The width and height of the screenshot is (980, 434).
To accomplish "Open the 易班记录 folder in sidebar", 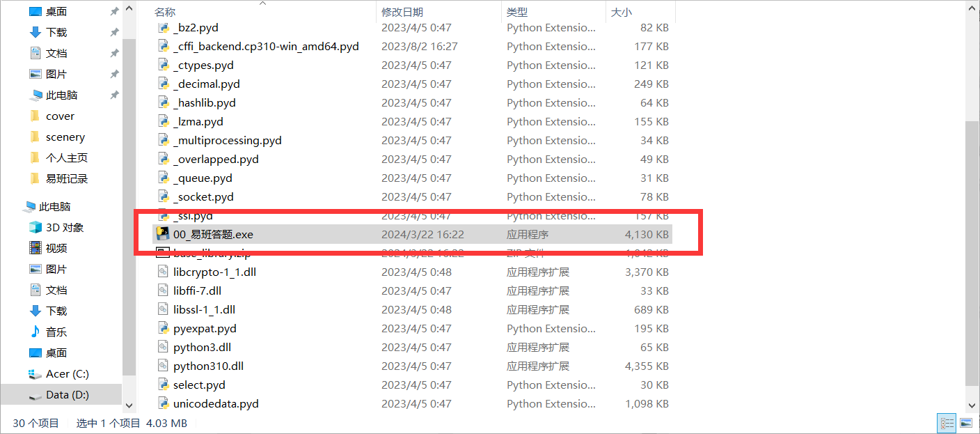I will tap(66, 179).
